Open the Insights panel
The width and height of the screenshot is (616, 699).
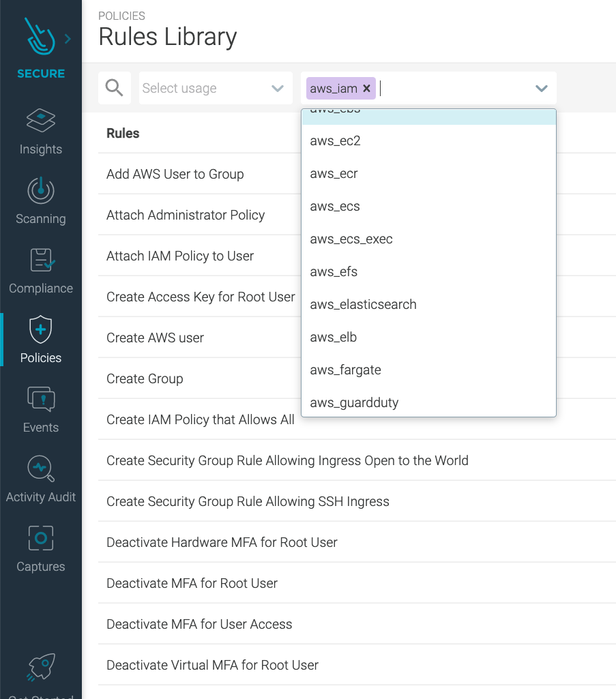tap(40, 132)
